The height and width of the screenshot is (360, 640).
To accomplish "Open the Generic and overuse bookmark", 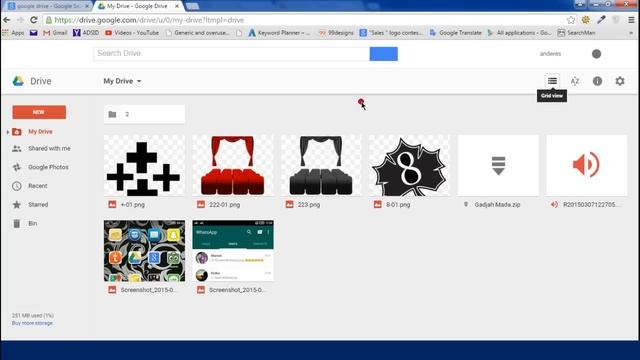I will 198,33.
